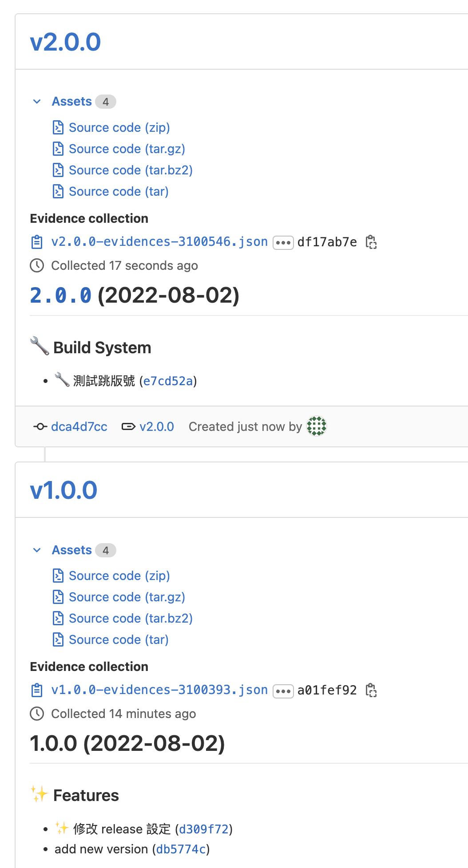Open commit d309f72 in the Features list

[204, 829]
